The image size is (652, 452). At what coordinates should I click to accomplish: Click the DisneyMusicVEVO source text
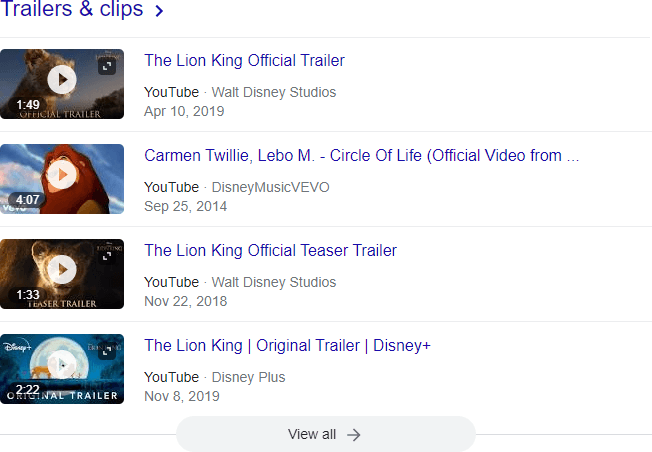click(x=270, y=187)
